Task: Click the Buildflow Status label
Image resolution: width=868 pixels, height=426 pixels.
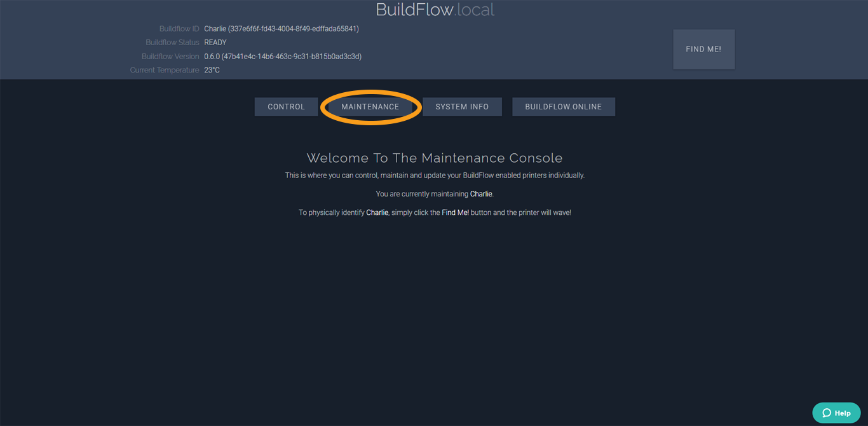Action: (172, 43)
